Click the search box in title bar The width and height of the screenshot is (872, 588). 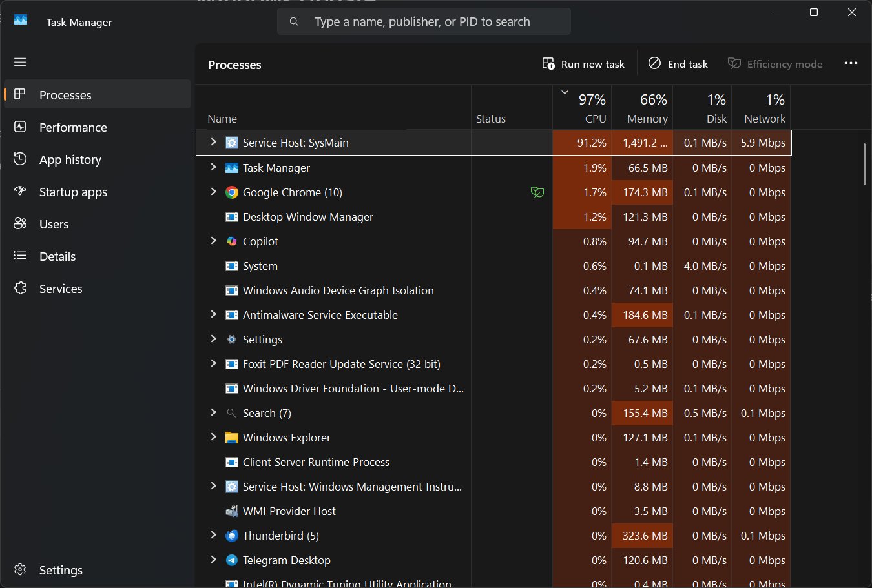[x=423, y=22]
